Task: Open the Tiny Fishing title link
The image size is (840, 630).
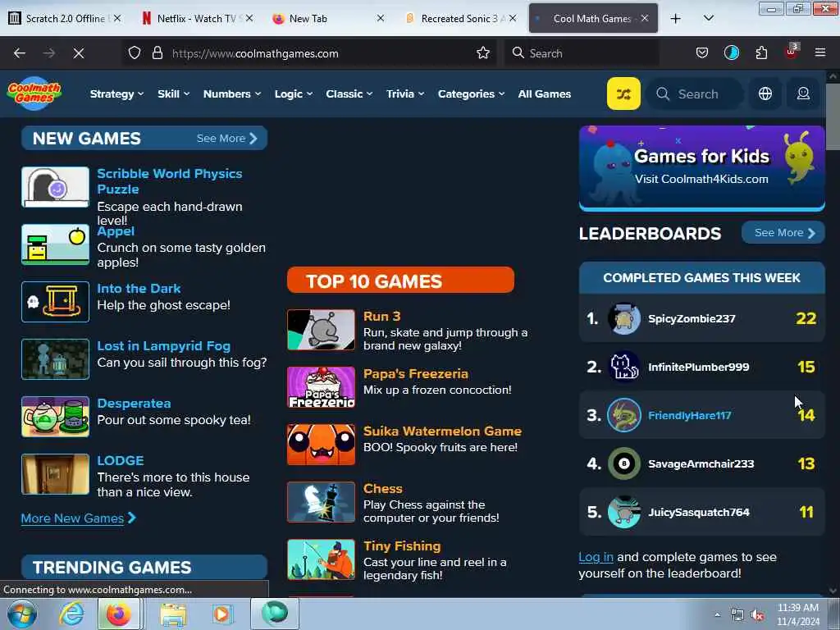Action: 402,546
